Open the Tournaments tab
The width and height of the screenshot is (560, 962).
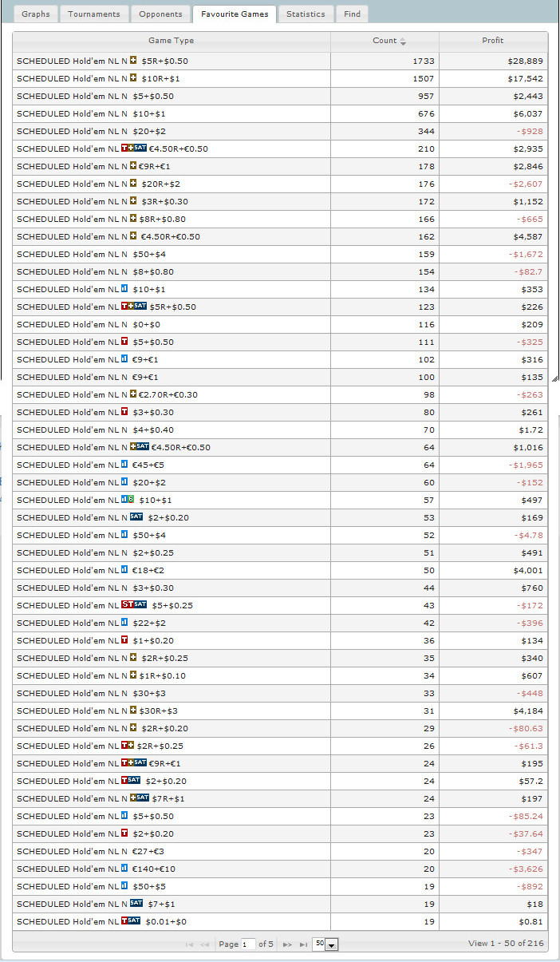tap(94, 14)
